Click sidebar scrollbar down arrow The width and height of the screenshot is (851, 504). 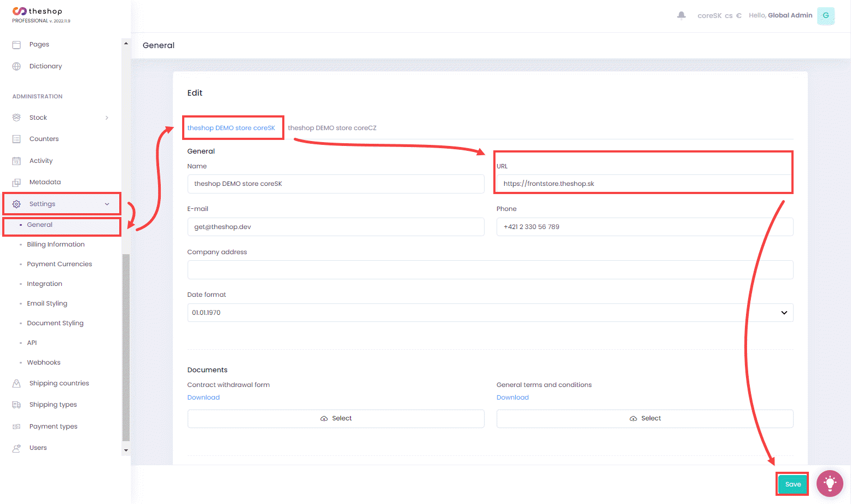(126, 451)
